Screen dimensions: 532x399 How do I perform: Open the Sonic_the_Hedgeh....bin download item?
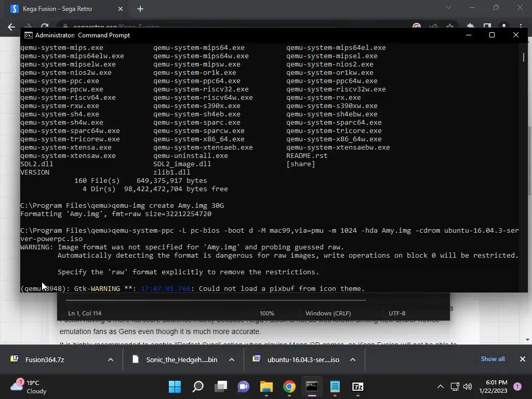(181, 360)
